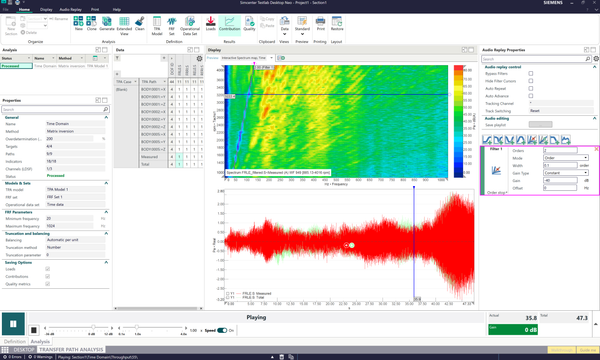Click the volume slider handle near 0 dB
This screenshot has width=600, height=360.
(93, 327)
